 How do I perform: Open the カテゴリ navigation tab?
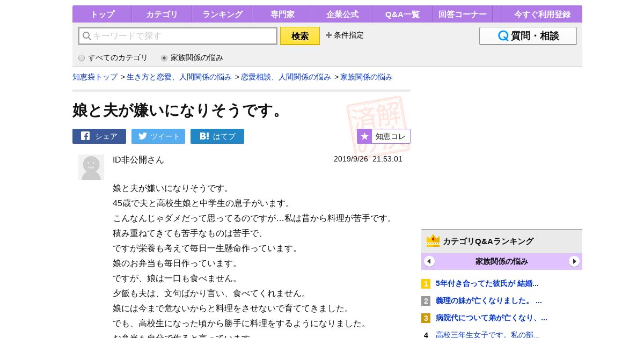pyautogui.click(x=162, y=14)
